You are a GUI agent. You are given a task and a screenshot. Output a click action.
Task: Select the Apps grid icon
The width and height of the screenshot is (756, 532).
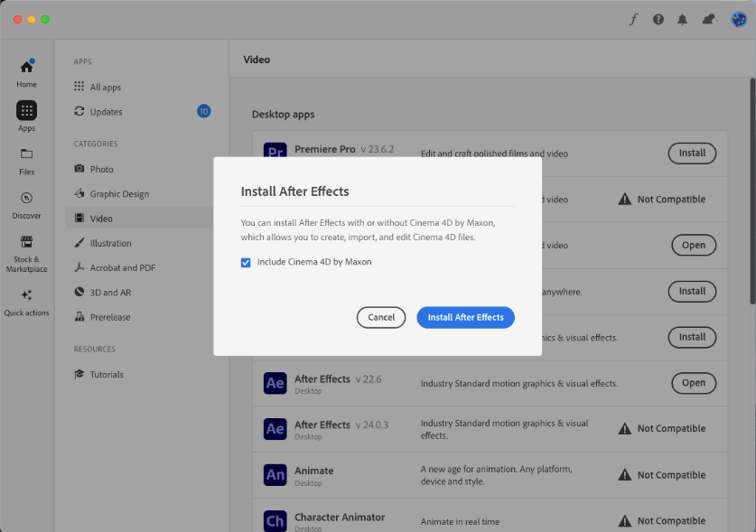click(x=26, y=110)
